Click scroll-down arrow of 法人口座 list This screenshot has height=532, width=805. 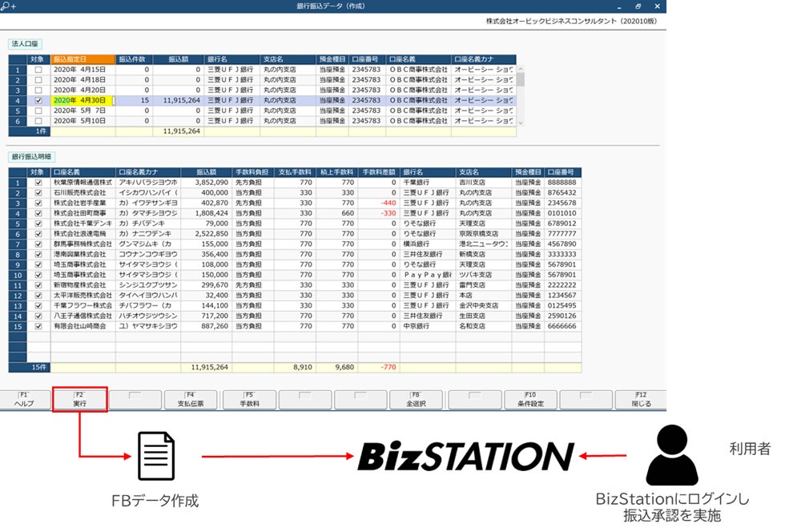(x=521, y=123)
